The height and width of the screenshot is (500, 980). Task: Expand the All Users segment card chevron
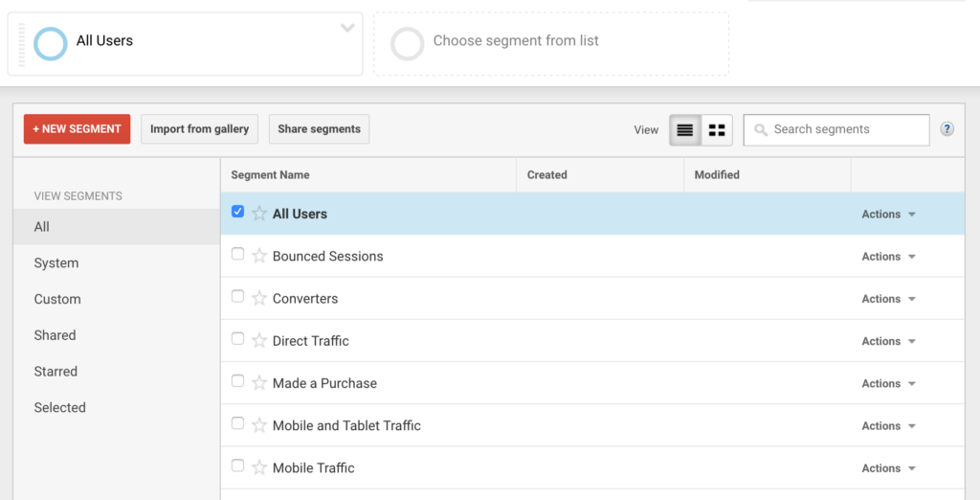(x=347, y=28)
